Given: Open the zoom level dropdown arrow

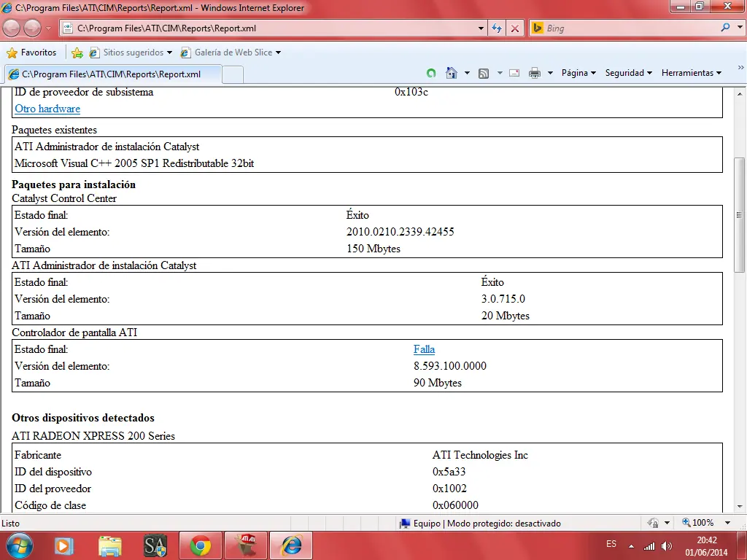Looking at the screenshot, I should click(727, 523).
